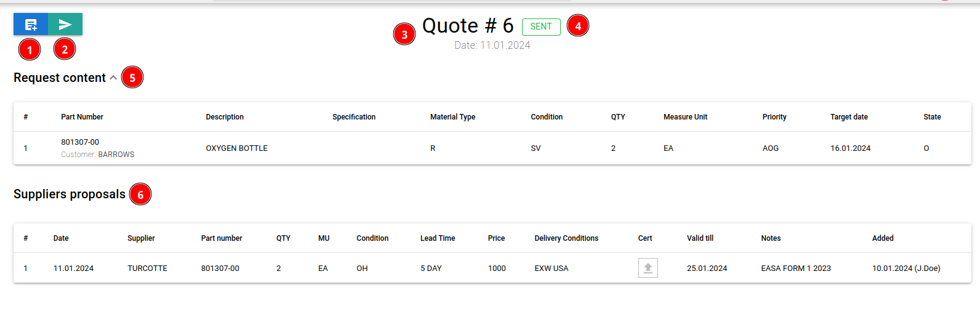The image size is (980, 311).
Task: Click the Supplier column header in proposals
Action: coord(141,238)
